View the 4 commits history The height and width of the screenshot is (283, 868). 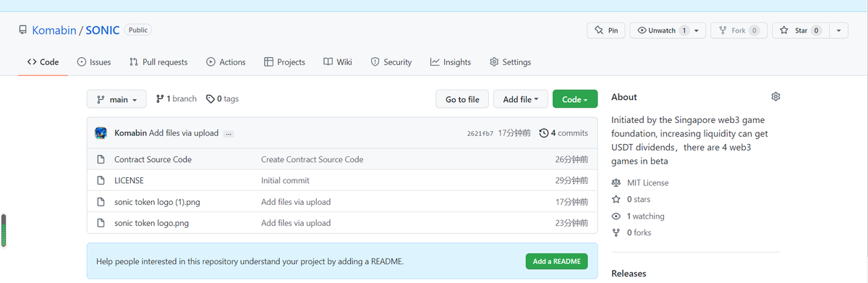point(564,133)
